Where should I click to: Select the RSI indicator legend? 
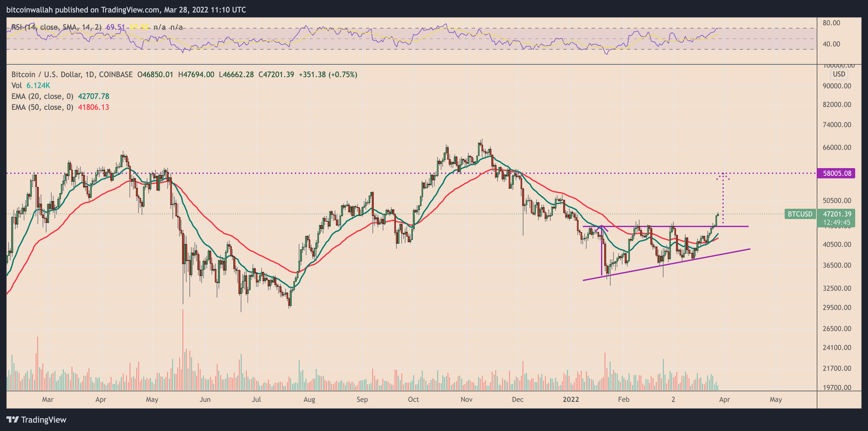56,27
